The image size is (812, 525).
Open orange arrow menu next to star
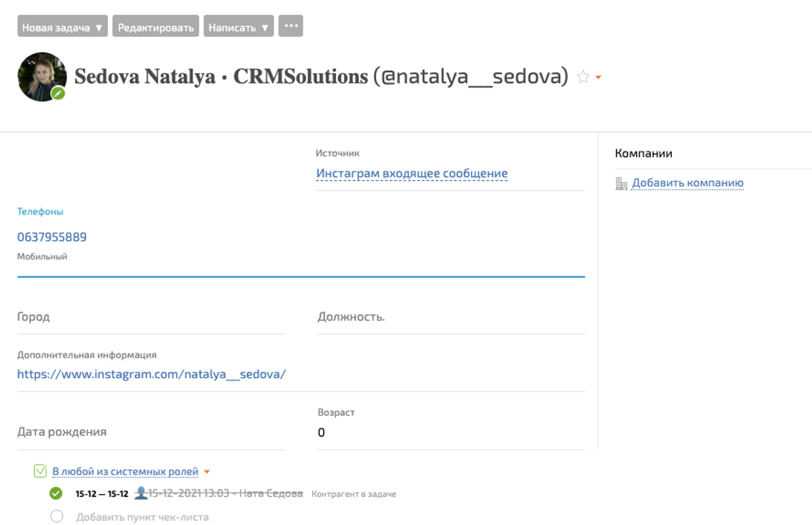click(598, 77)
